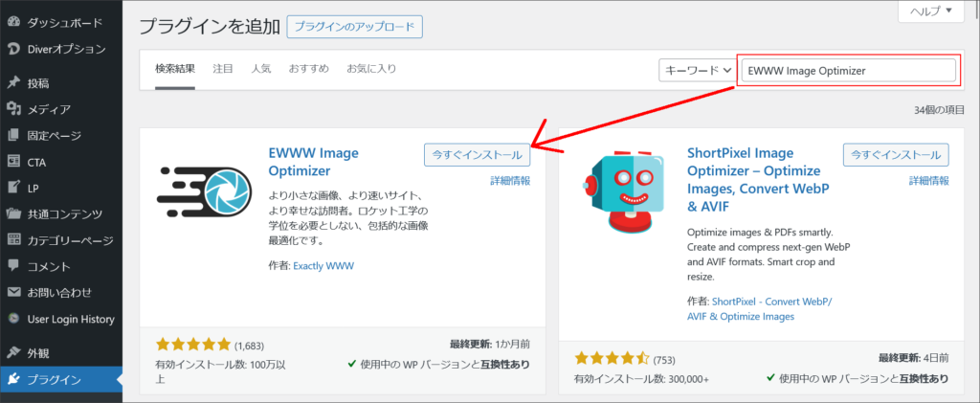Click the envelope icon beside お問い合わせ

13,292
